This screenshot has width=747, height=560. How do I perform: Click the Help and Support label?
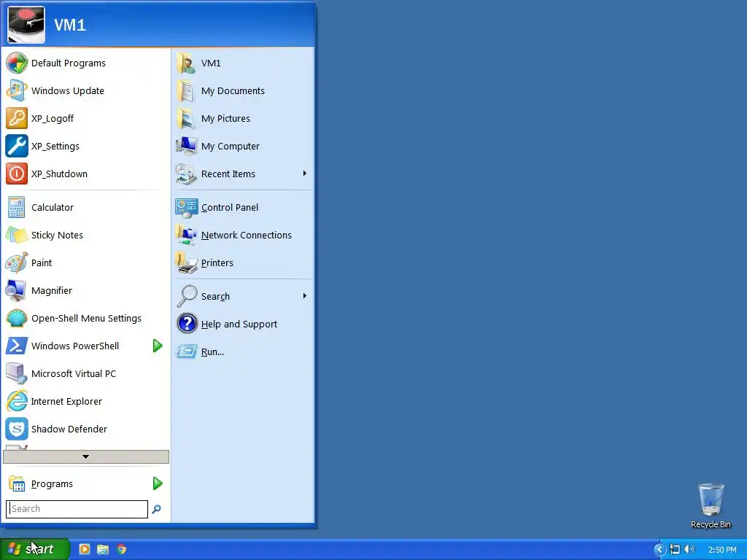click(x=239, y=324)
